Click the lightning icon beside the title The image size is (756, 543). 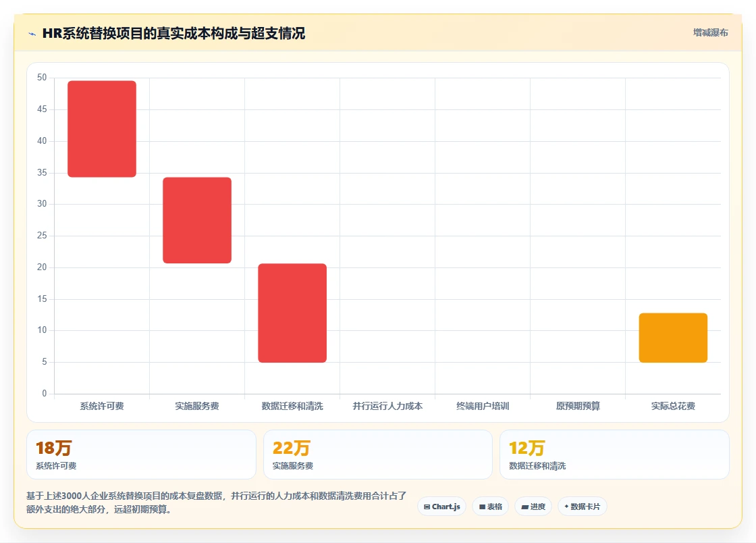coord(32,34)
